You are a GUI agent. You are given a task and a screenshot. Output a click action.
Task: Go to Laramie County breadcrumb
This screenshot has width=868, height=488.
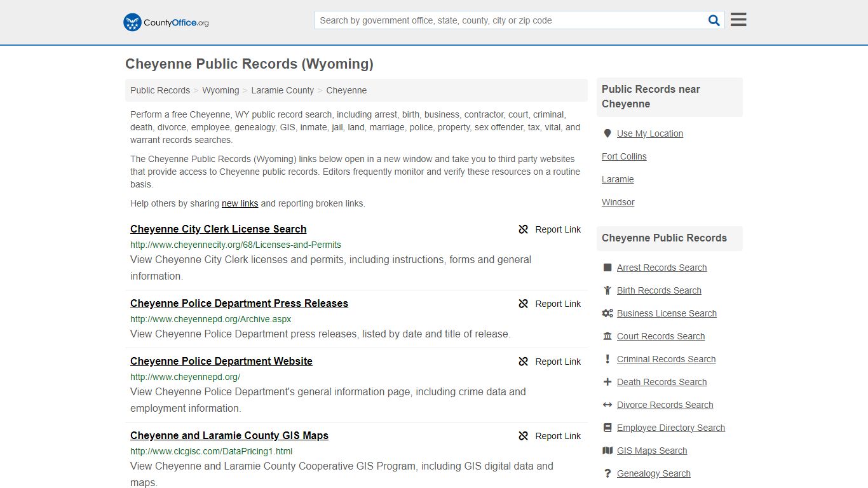[x=282, y=90]
